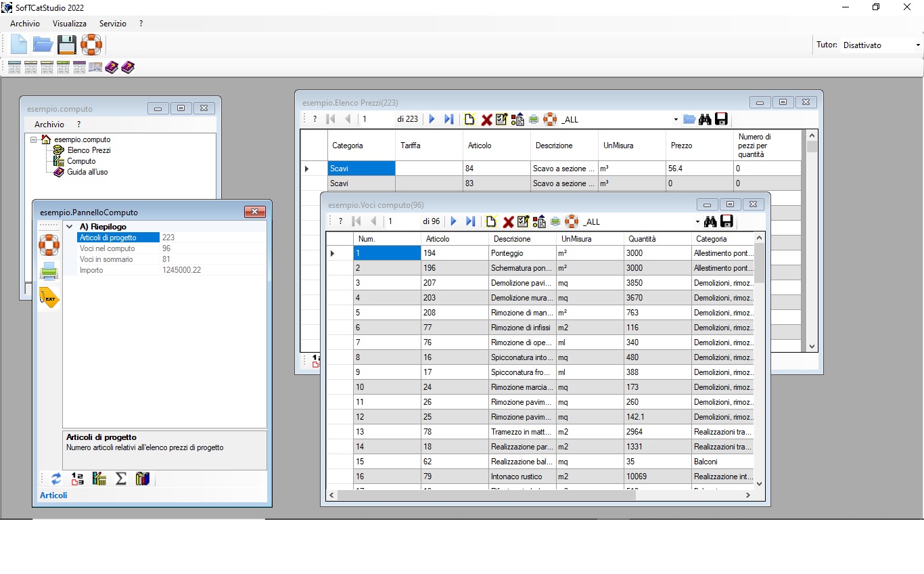This screenshot has height=574, width=924.
Task: Select the Intonaco rustico cell in Voci computo
Action: 522,477
